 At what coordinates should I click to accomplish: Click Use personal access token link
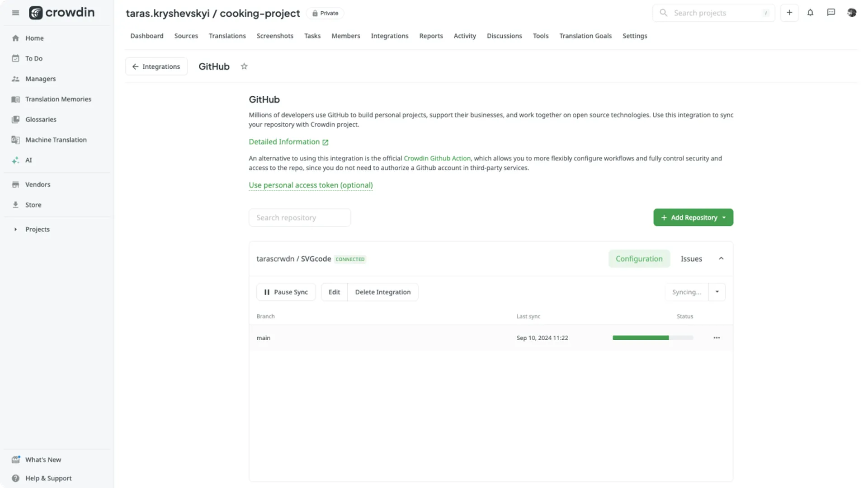(x=311, y=185)
